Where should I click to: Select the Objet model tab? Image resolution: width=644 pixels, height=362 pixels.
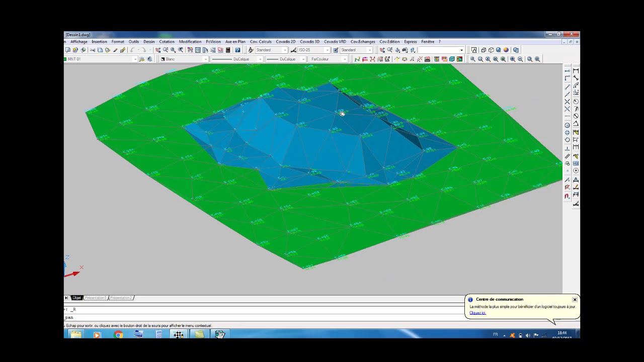pyautogui.click(x=76, y=298)
